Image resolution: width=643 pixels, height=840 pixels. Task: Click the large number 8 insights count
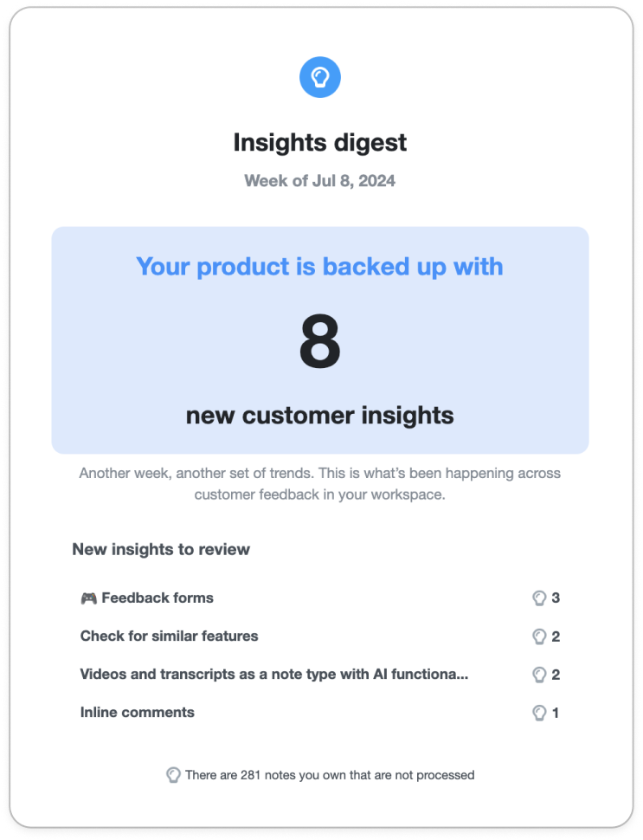(319, 342)
